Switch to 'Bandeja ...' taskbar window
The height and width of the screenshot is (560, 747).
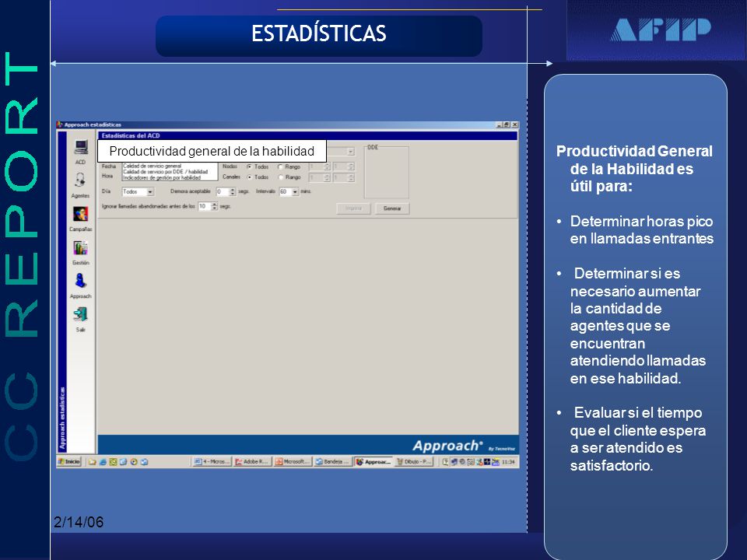click(333, 461)
